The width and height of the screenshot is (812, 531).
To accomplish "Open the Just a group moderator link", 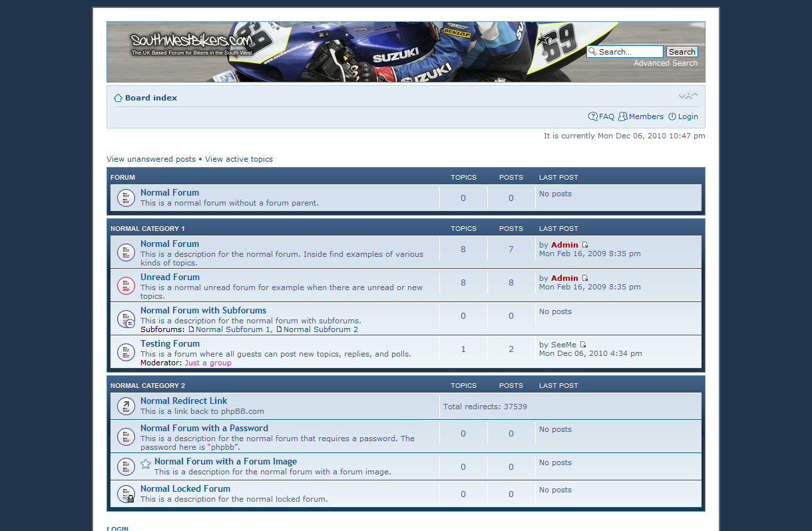I will [208, 363].
